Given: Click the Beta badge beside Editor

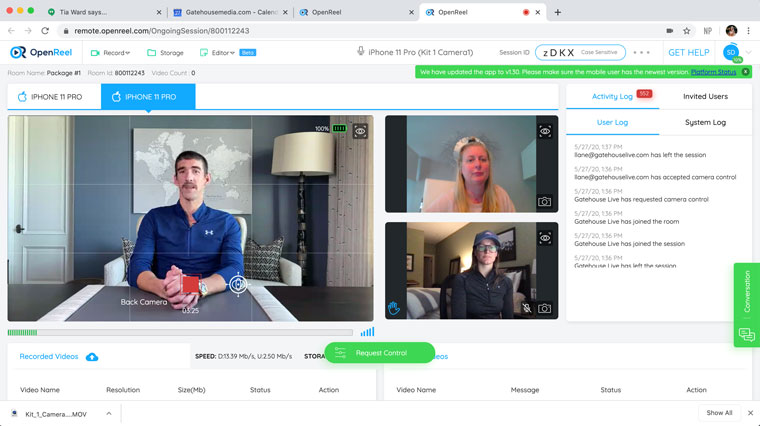Looking at the screenshot, I should pos(248,52).
